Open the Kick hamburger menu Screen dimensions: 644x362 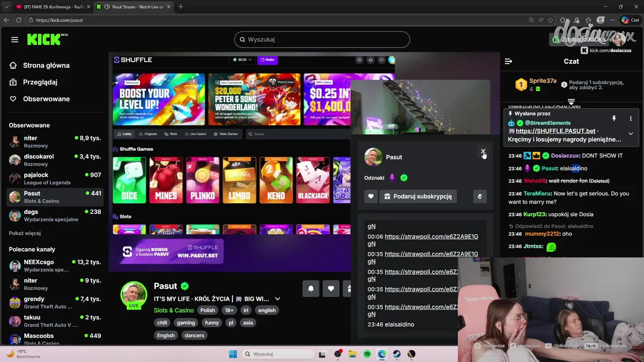coord(15,40)
